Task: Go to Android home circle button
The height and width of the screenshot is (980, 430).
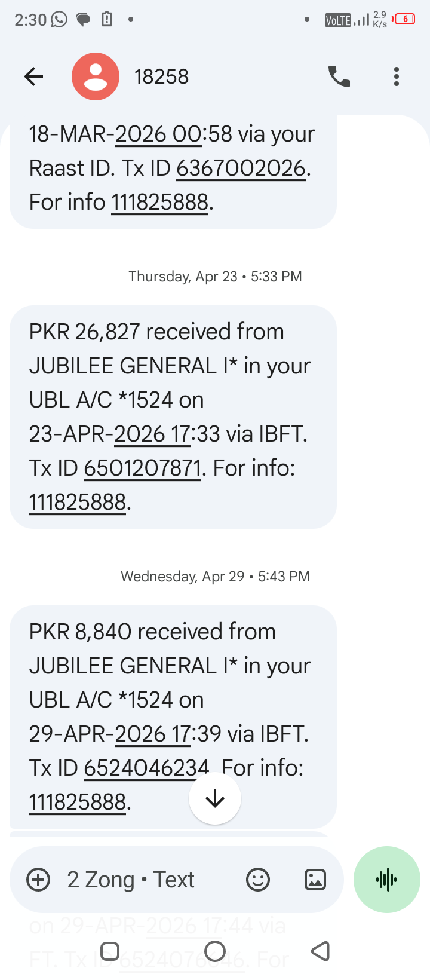Action: (x=215, y=951)
